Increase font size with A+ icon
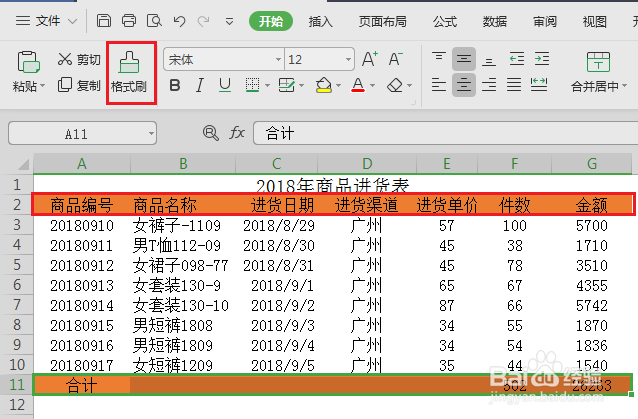Screen dimensions: 638x419 [370, 59]
